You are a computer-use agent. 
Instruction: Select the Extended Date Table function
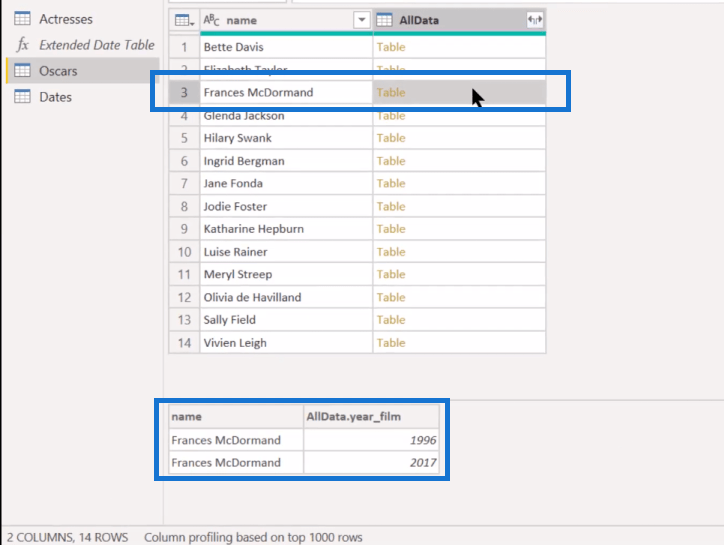coord(97,45)
